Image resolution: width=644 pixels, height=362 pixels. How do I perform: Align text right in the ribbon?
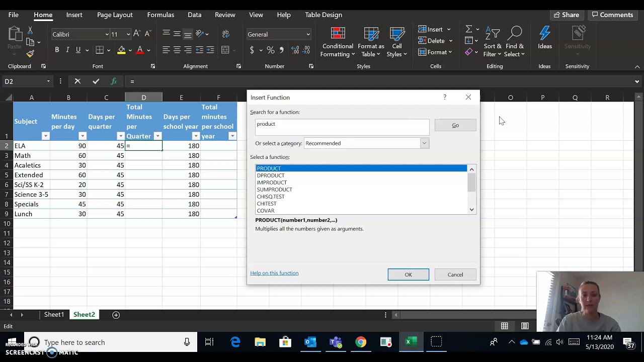(x=188, y=50)
